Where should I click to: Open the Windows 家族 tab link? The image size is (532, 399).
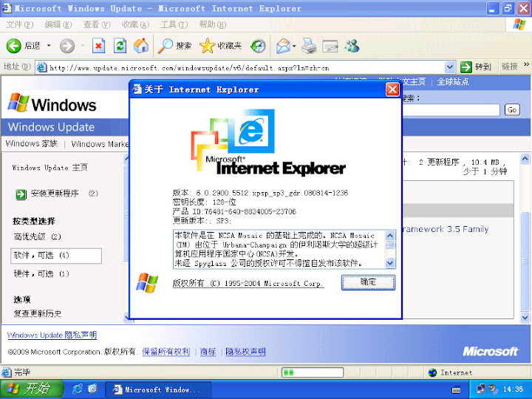coord(32,144)
